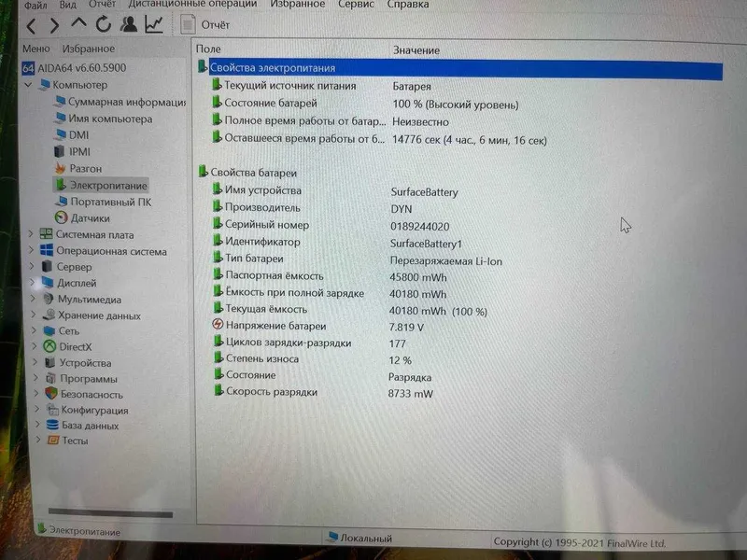Screen dimensions: 747x560
Task: Select Имя компьютера item
Action: pyautogui.click(x=104, y=119)
